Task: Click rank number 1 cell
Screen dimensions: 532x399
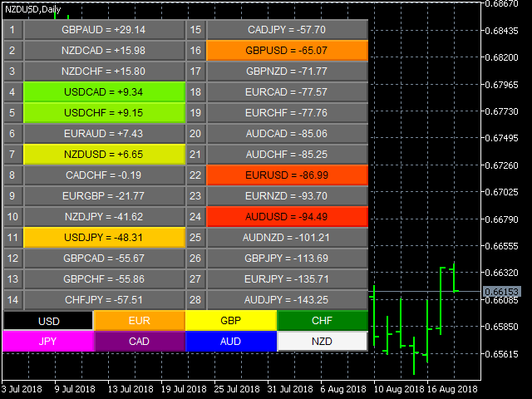Action: [12, 30]
